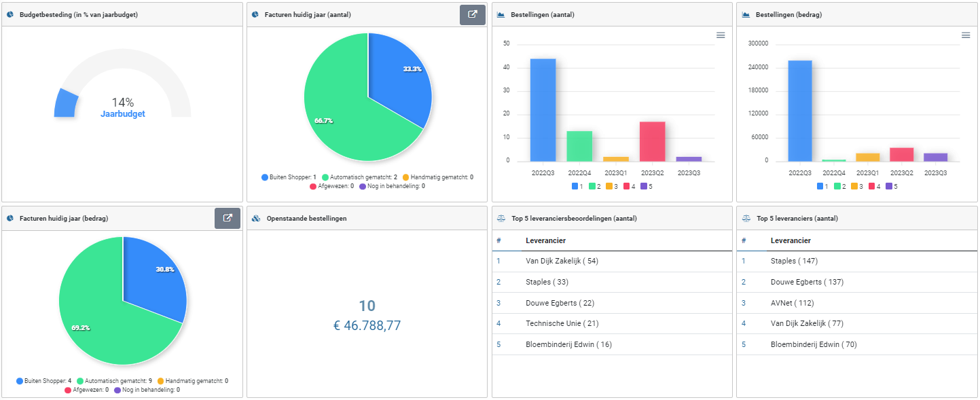Click the icon beside Openstaande bestellingen title
The height and width of the screenshot is (400, 980).
point(255,219)
